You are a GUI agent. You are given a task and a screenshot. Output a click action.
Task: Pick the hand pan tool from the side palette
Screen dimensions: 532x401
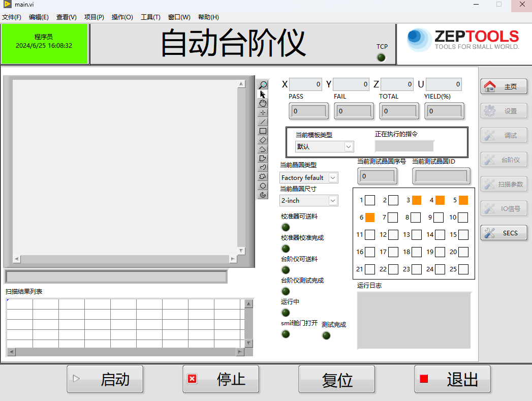262,103
